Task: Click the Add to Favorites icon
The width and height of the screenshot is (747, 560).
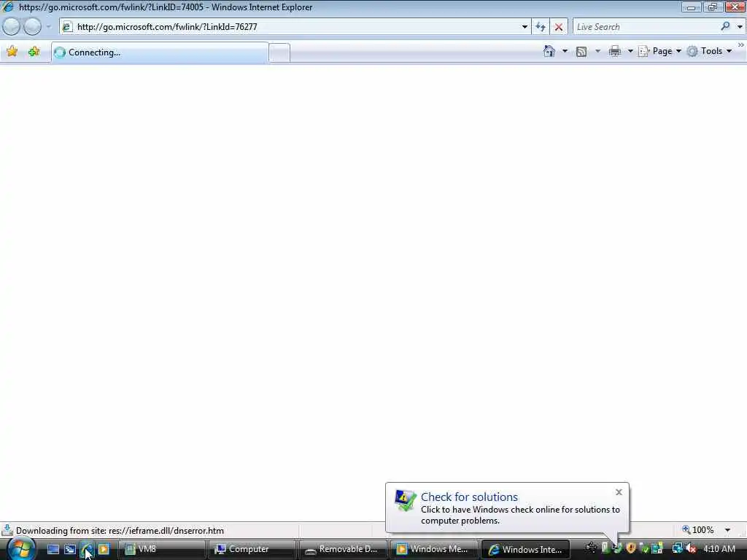Action: coord(34,52)
